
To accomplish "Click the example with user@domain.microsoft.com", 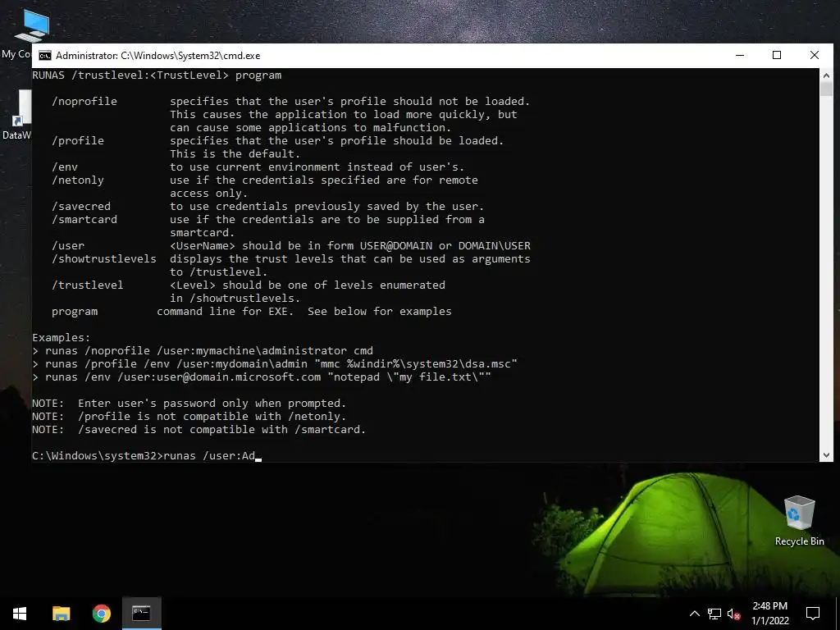I will pyautogui.click(x=268, y=377).
